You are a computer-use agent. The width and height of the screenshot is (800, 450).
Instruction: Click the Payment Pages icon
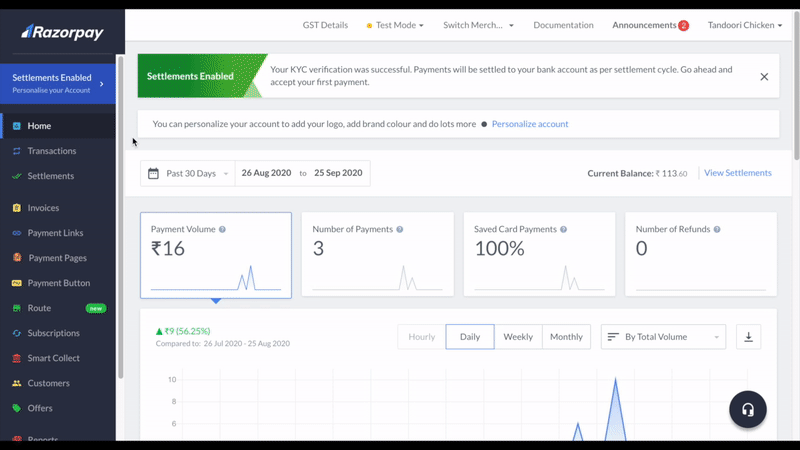[x=17, y=257]
